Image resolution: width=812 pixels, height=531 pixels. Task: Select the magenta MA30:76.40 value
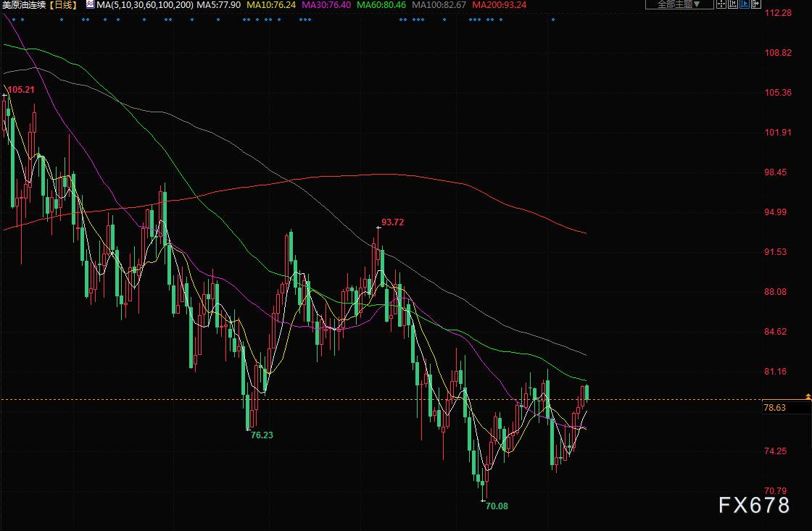tap(326, 5)
